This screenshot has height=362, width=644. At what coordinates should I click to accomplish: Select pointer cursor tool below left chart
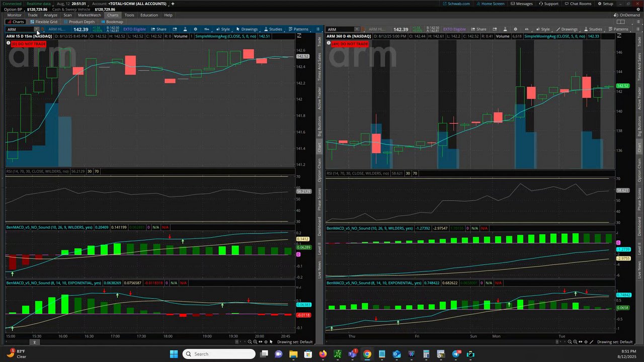pos(271,342)
